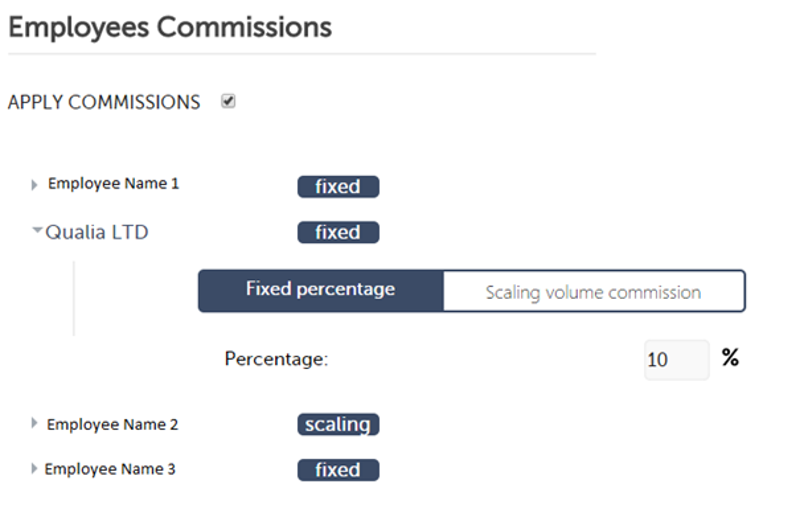The image size is (800, 521).
Task: Click the Employees Commissions heading
Action: point(170,27)
